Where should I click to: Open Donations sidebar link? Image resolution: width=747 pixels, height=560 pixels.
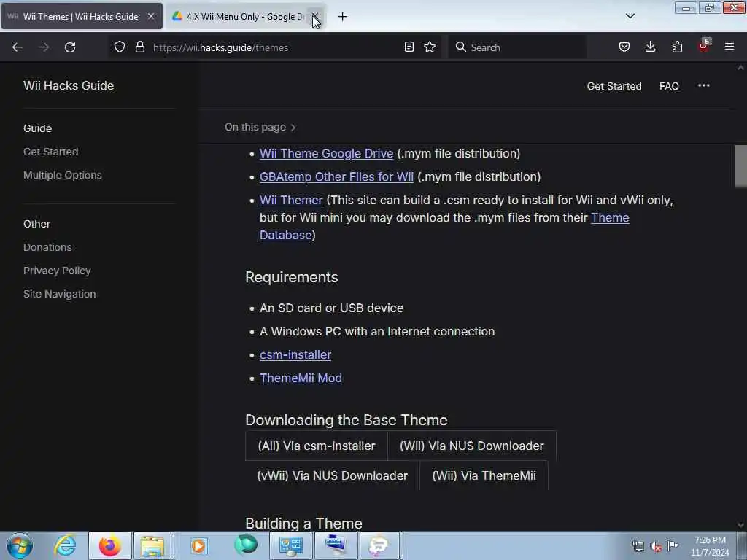[x=47, y=247]
